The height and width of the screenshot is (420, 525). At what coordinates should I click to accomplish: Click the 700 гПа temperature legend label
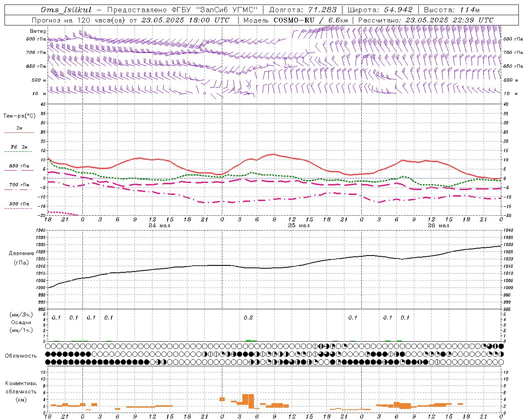[x=19, y=185]
